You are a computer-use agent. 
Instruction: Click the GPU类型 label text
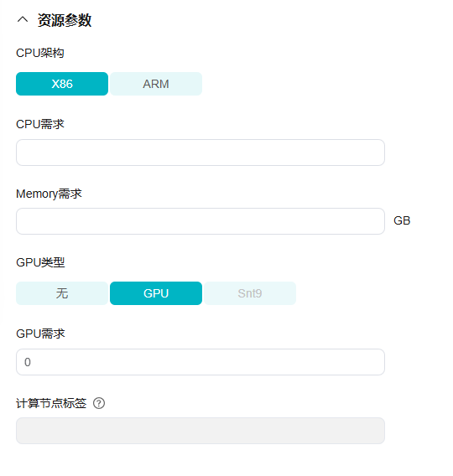40,262
